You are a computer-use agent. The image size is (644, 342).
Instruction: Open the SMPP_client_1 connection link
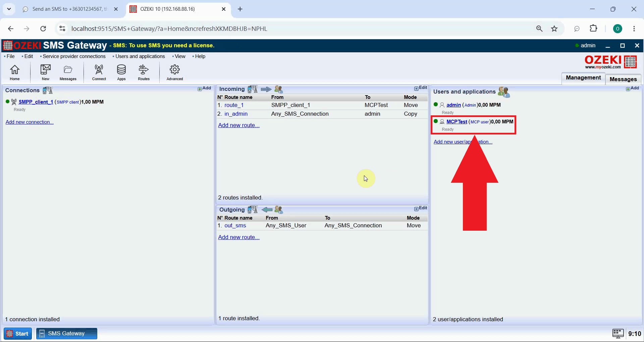coord(36,102)
